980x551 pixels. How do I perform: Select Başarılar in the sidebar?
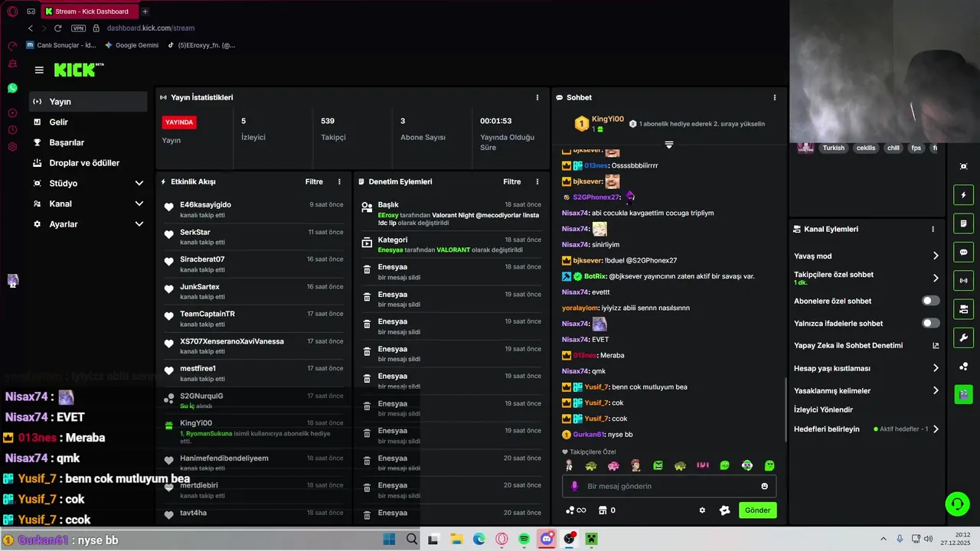pyautogui.click(x=88, y=142)
